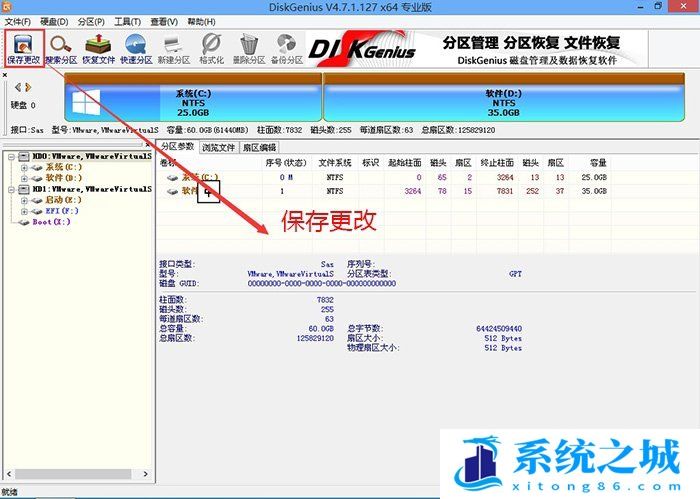Start Quick Partition (快速分区)

coord(136,48)
